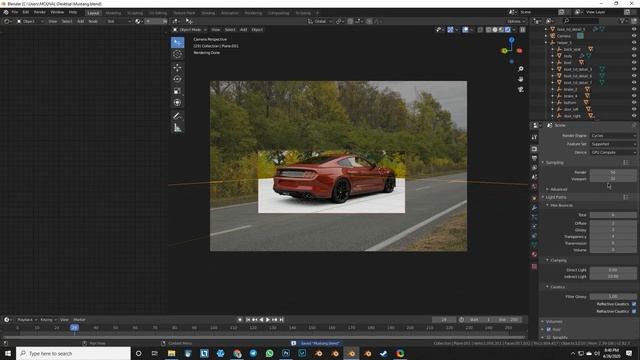Open the viewport Add menu
Screen dimensions: 640x360
(x=243, y=30)
